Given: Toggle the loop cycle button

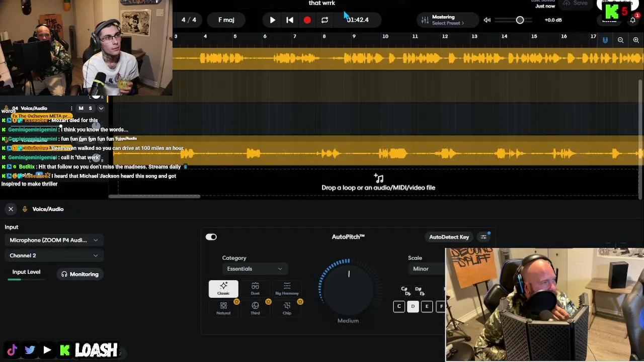Looking at the screenshot, I should pyautogui.click(x=325, y=20).
